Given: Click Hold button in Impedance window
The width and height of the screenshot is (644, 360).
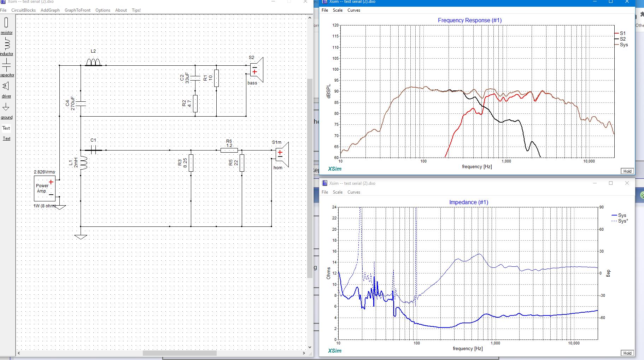Looking at the screenshot, I should click(627, 353).
